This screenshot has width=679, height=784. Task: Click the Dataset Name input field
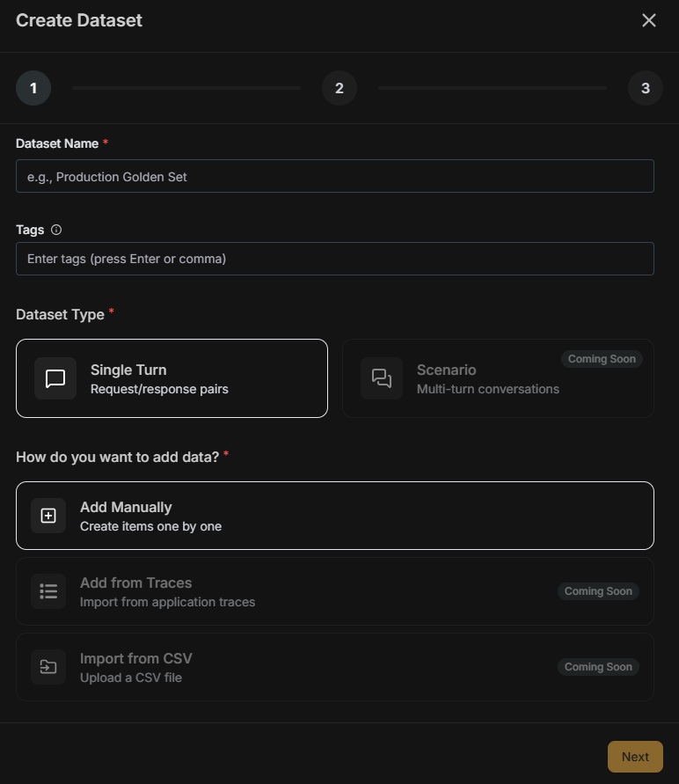[334, 176]
